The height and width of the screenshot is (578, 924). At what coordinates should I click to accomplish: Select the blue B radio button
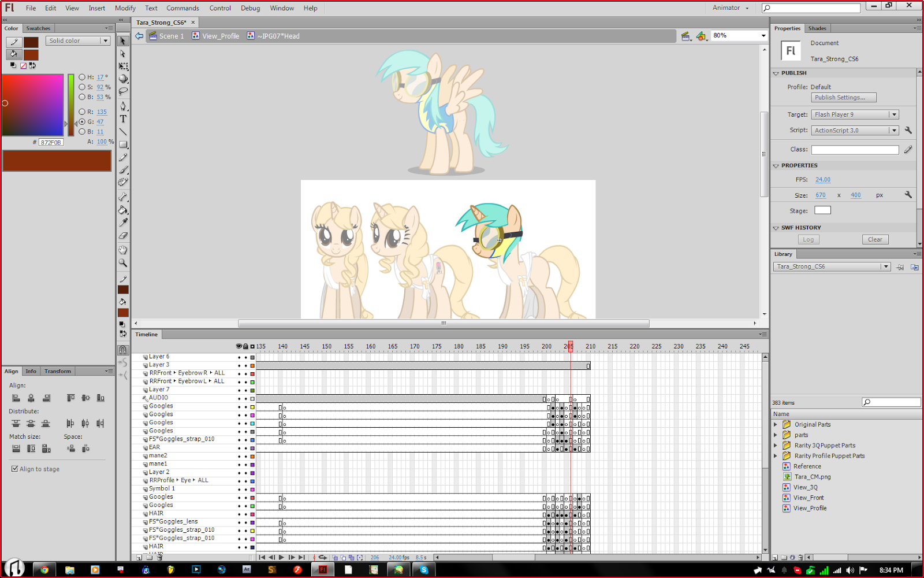click(x=82, y=132)
